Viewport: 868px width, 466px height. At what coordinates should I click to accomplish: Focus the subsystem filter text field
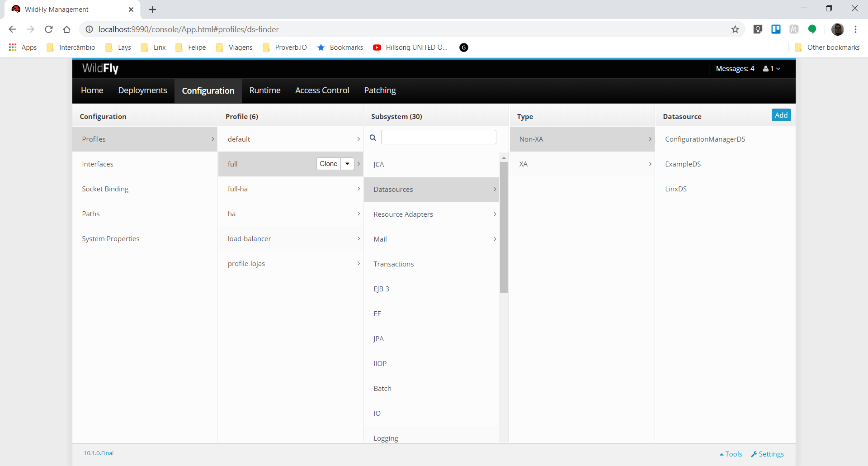[439, 137]
